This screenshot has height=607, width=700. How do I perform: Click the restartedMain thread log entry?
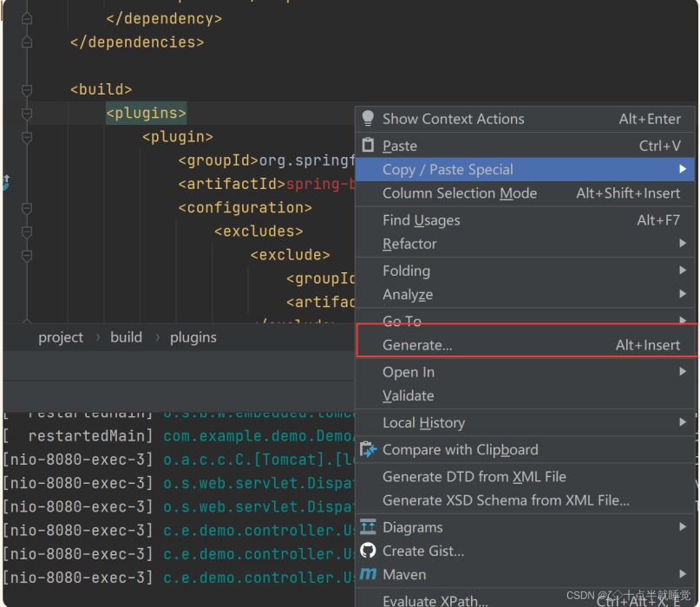pyautogui.click(x=78, y=435)
